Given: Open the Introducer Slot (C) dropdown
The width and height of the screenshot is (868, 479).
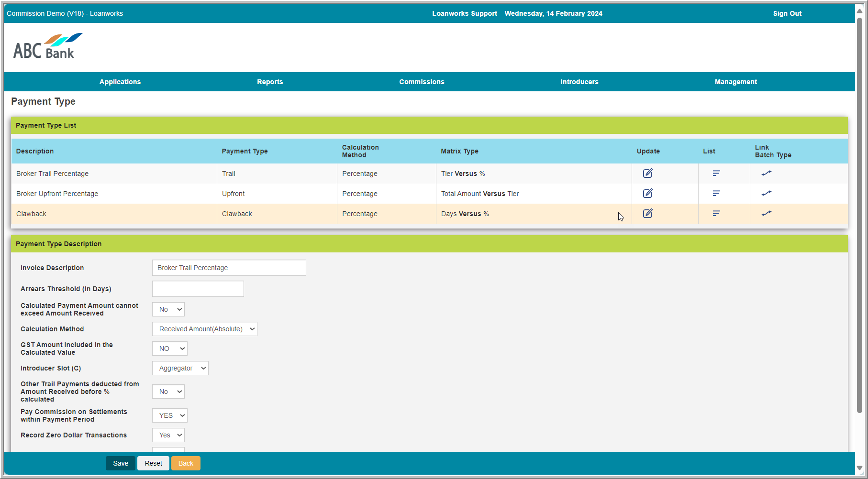Looking at the screenshot, I should tap(180, 368).
